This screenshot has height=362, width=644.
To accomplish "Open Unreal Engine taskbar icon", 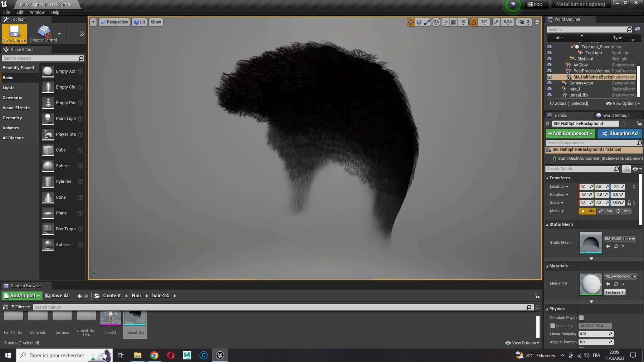I will pos(220,355).
